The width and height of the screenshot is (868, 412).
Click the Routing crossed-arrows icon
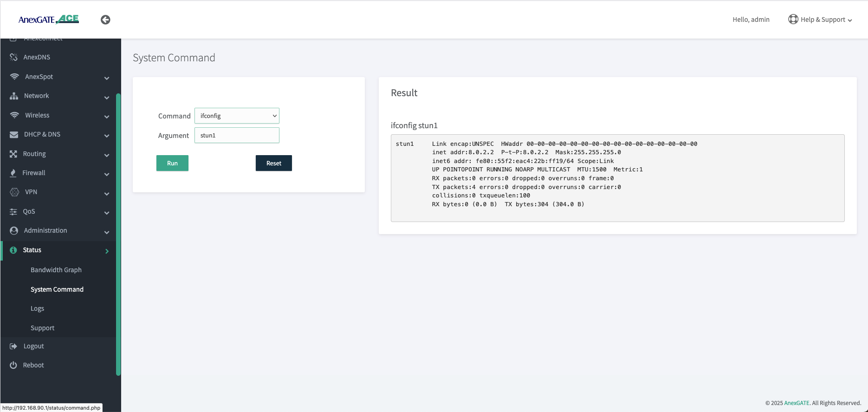(x=13, y=154)
